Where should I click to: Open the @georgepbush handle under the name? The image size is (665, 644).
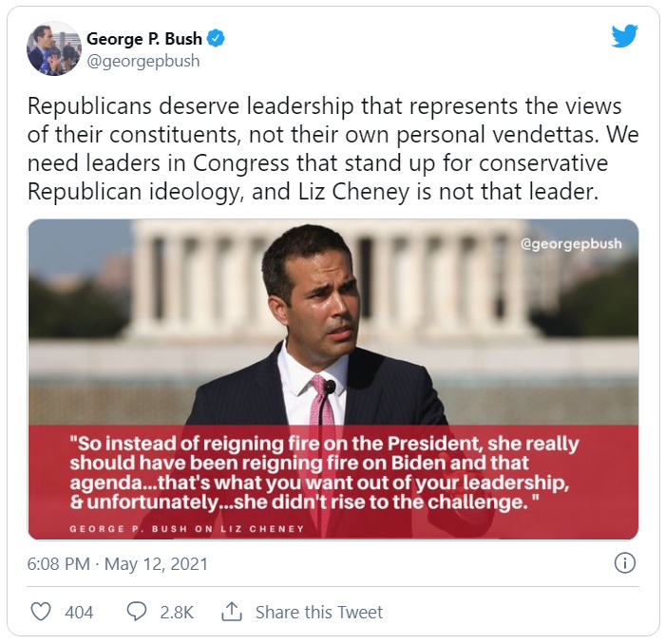143,61
